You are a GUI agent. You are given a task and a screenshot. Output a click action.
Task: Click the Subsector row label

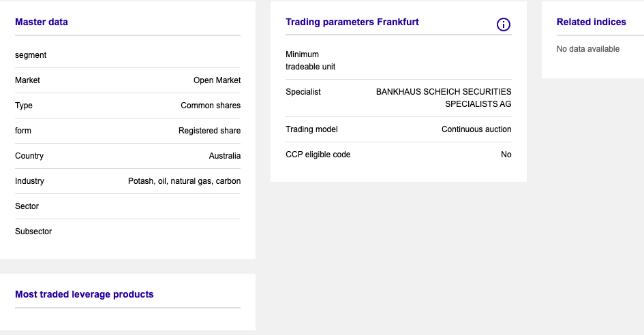[33, 232]
